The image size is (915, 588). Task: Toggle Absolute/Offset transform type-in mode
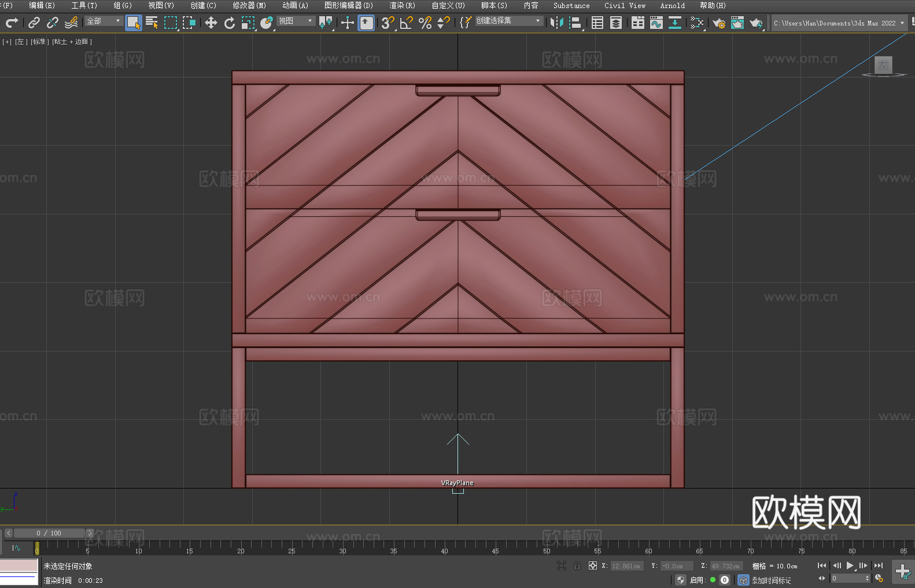tap(593, 565)
